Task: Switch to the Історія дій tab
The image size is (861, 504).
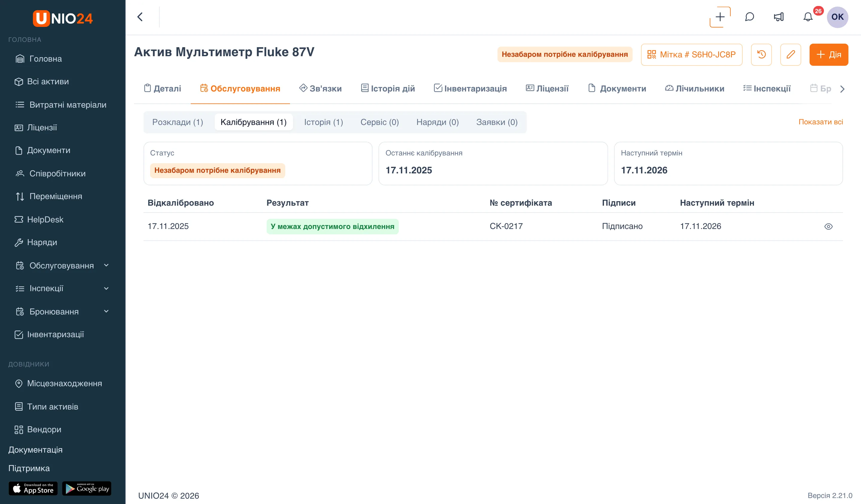Action: click(x=388, y=88)
